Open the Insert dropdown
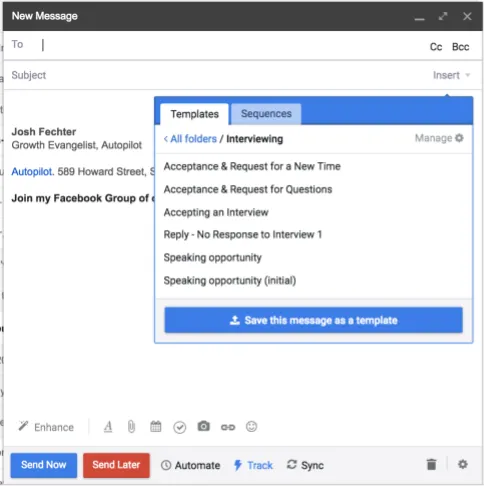The width and height of the screenshot is (487, 489). (x=451, y=75)
